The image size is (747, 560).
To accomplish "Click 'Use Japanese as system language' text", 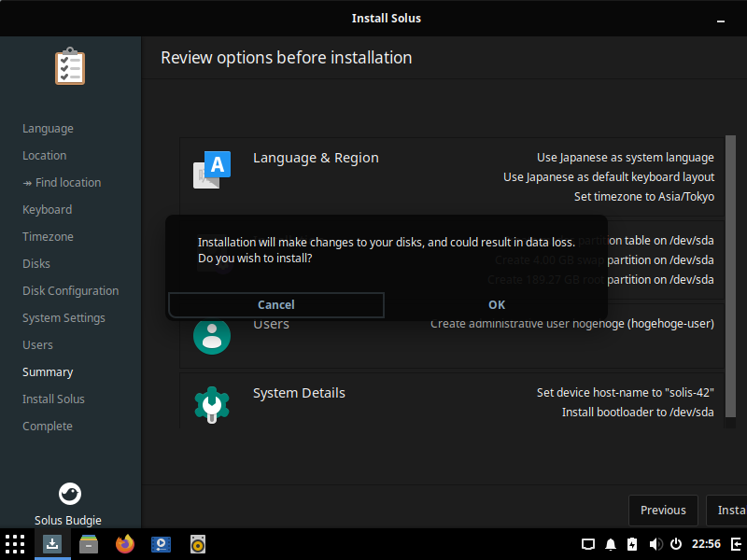I will tap(625, 158).
